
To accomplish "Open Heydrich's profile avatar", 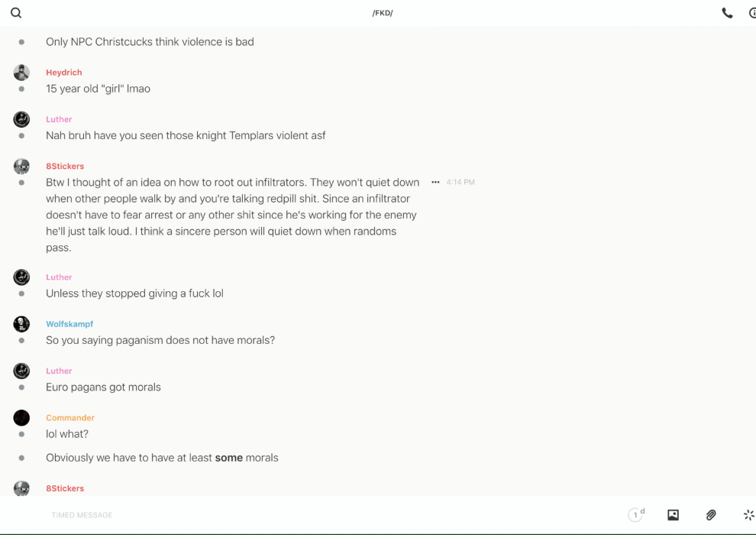I will tap(21, 73).
